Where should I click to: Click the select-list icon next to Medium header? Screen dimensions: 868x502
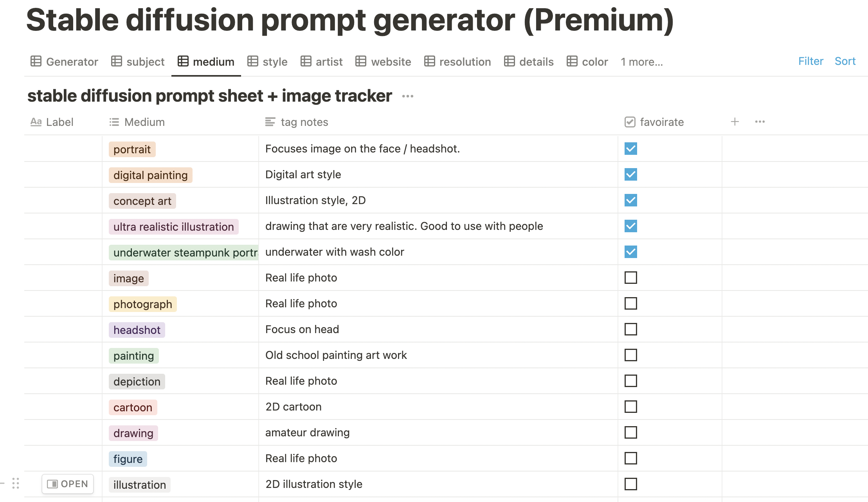pyautogui.click(x=113, y=122)
